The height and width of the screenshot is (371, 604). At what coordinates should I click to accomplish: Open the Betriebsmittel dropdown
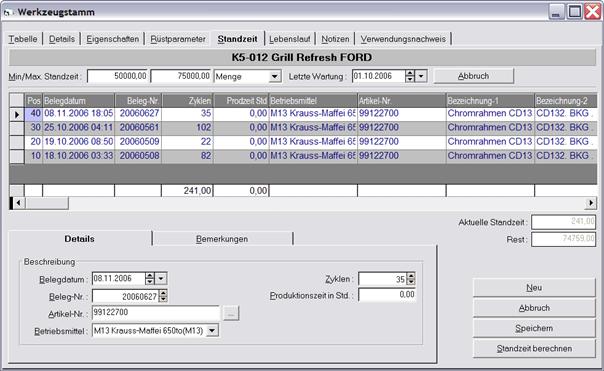point(212,331)
